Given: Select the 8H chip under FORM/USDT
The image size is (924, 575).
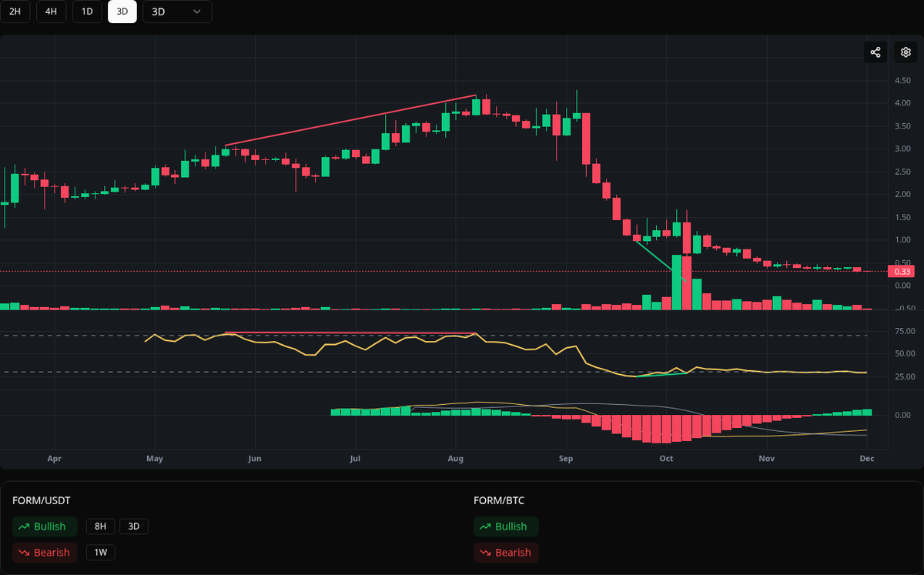Looking at the screenshot, I should pos(99,526).
